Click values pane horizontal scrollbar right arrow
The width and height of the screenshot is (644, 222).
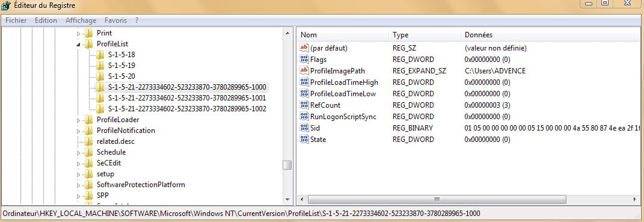coord(634,199)
